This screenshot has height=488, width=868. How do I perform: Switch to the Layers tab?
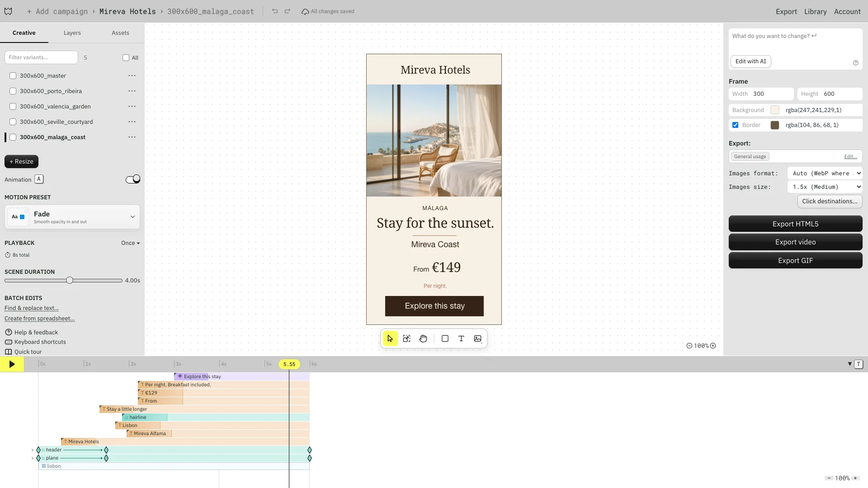click(72, 33)
